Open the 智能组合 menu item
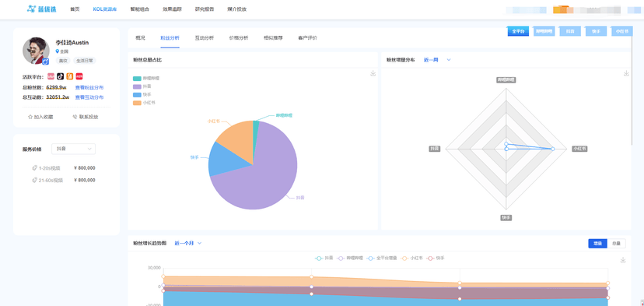This screenshot has width=644, height=306. (140, 9)
